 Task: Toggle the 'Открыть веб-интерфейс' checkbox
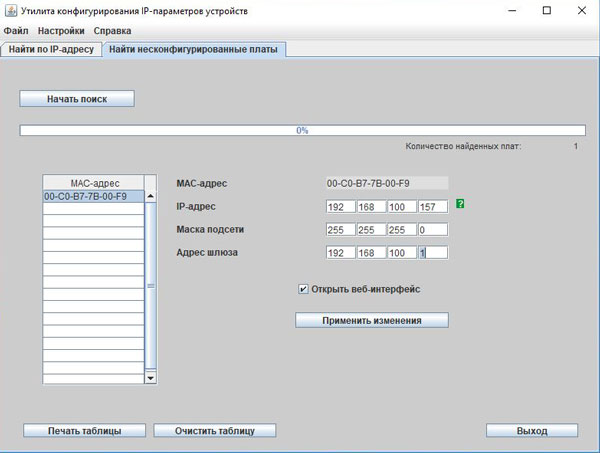(x=303, y=289)
